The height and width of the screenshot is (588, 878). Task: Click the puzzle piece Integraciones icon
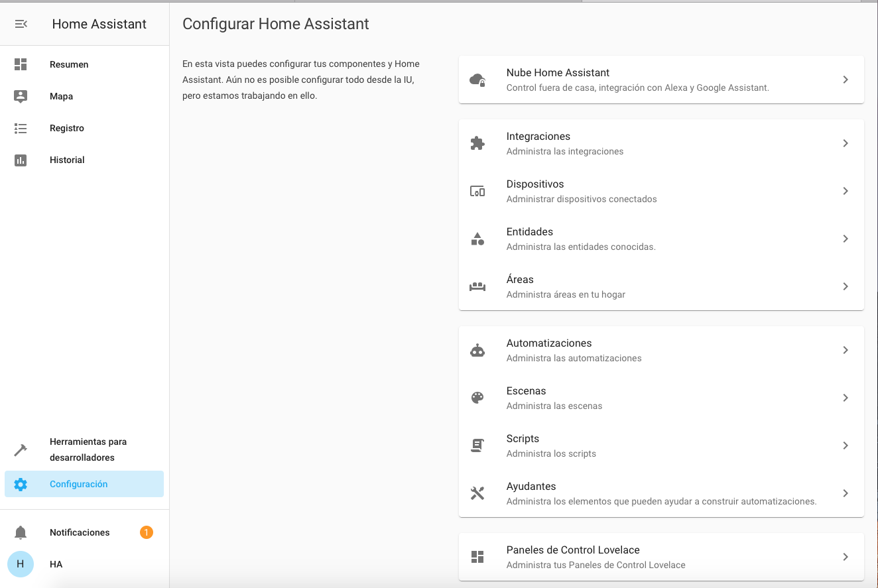coord(477,143)
